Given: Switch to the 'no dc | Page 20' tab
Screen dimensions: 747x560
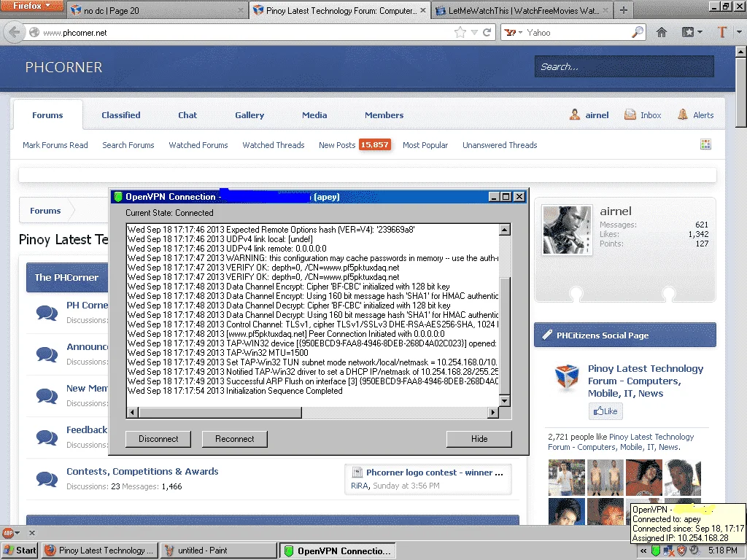Looking at the screenshot, I should click(158, 10).
